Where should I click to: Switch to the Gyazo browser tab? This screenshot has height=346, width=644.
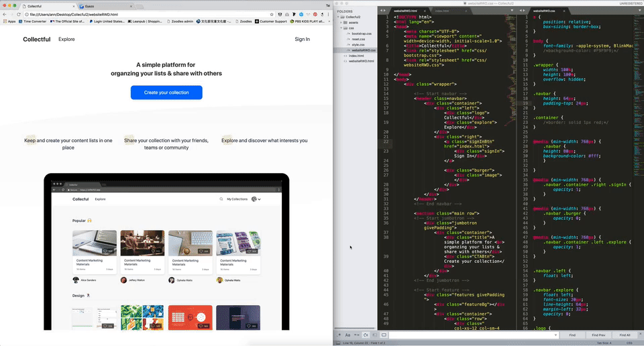105,6
